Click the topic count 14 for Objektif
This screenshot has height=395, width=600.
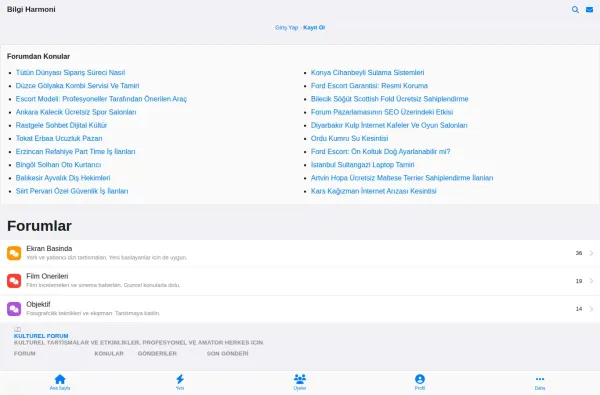(x=579, y=309)
